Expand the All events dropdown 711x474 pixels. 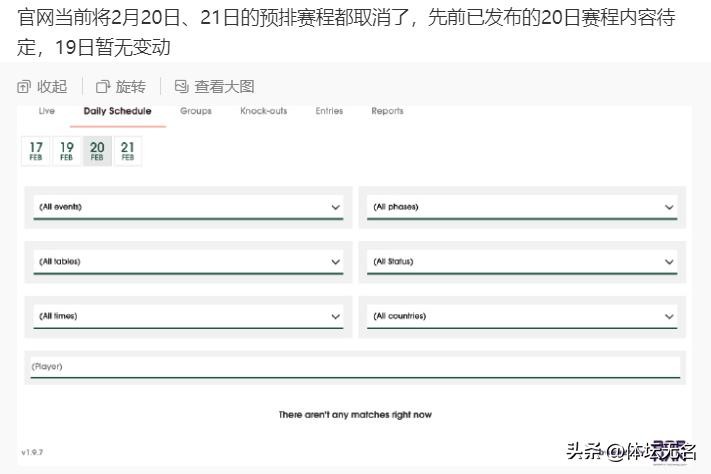click(x=188, y=207)
